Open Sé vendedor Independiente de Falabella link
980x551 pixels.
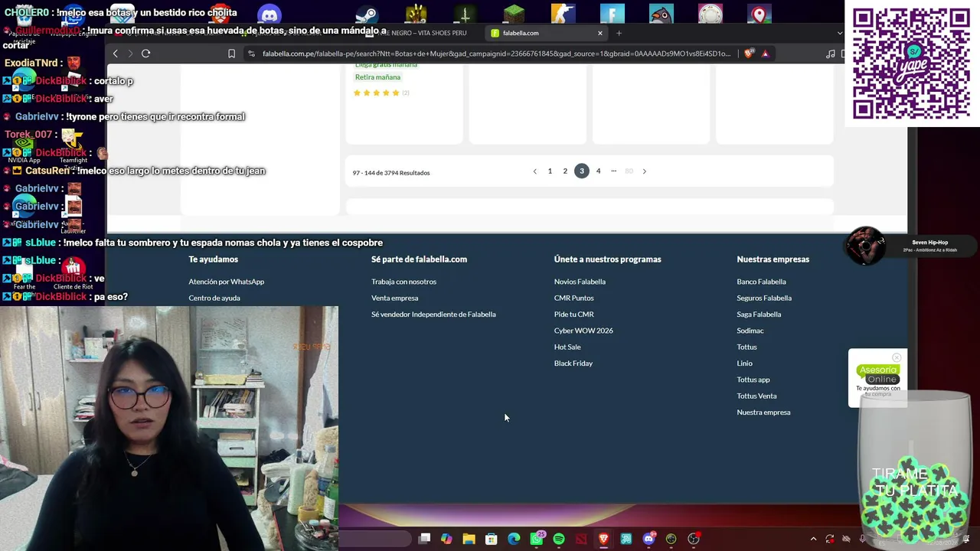pyautogui.click(x=433, y=315)
